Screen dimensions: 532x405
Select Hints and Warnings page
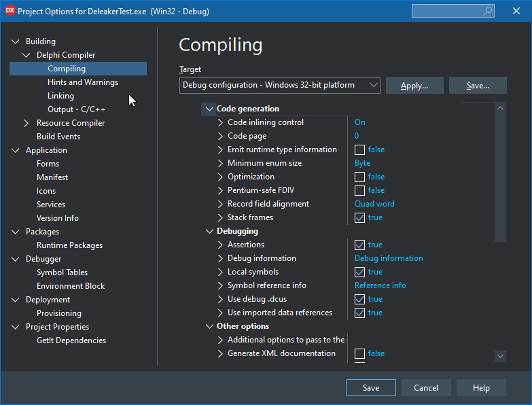point(83,82)
